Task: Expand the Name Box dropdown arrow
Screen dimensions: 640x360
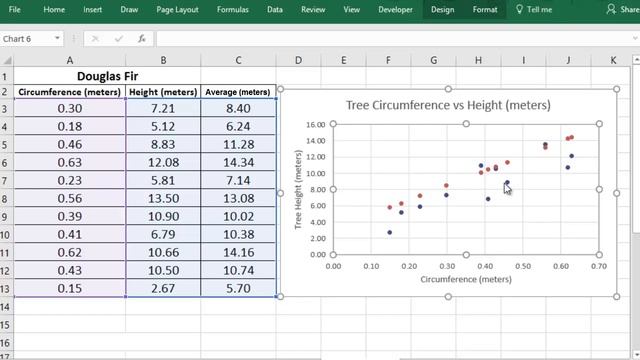Action: 57,38
